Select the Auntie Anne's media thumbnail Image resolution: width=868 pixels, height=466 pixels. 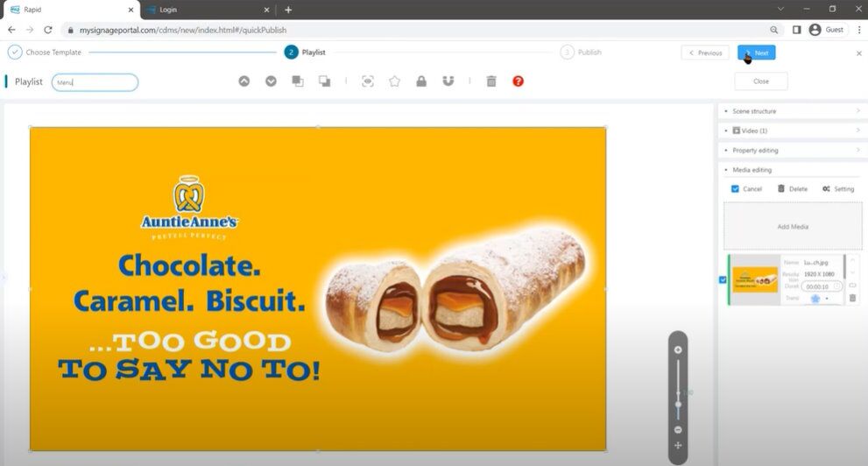click(755, 279)
